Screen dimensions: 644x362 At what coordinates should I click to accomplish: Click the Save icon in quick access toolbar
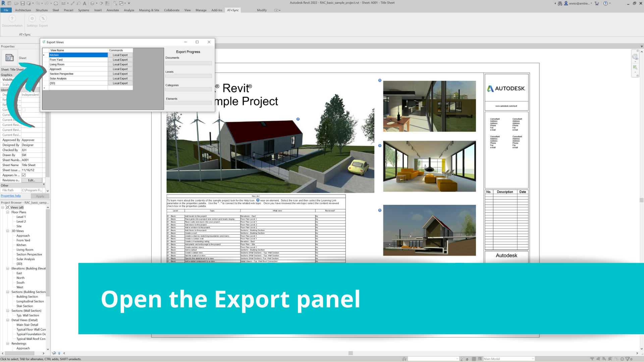click(22, 3)
